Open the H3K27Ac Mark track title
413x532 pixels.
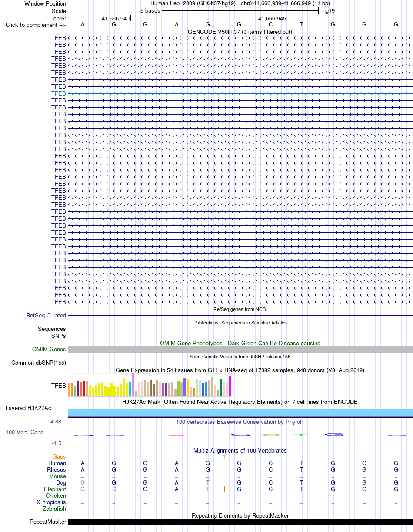tap(240, 402)
